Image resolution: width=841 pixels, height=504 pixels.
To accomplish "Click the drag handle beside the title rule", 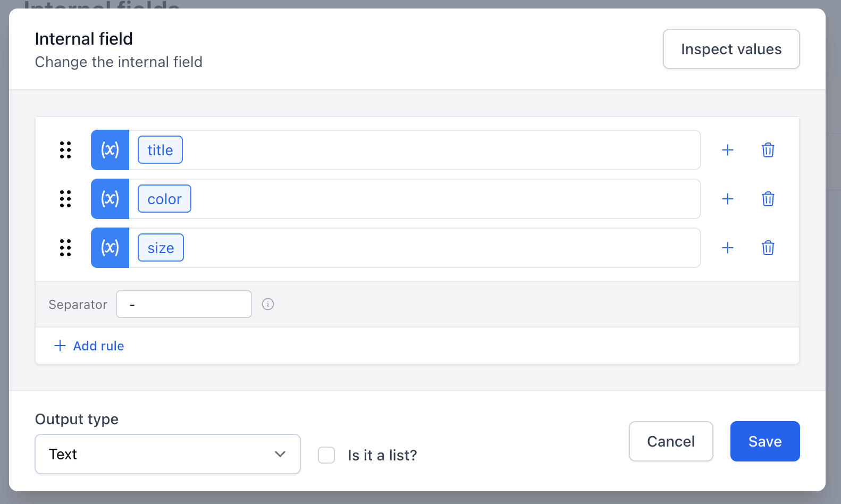I will tap(65, 150).
